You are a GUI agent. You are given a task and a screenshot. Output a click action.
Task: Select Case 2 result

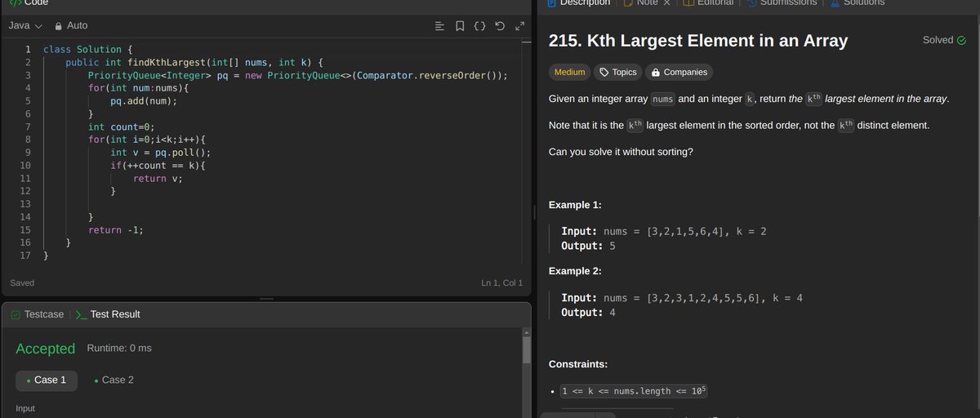click(x=114, y=380)
